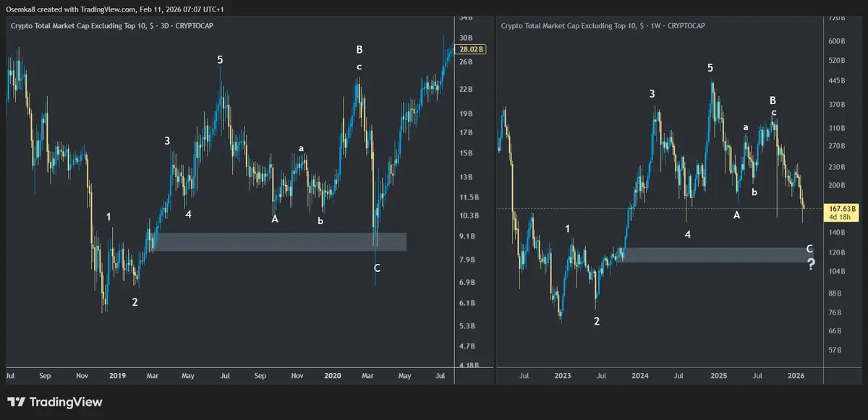Image resolution: width=868 pixels, height=420 pixels.
Task: Click the 2026 label on the time axis
Action: (796, 376)
